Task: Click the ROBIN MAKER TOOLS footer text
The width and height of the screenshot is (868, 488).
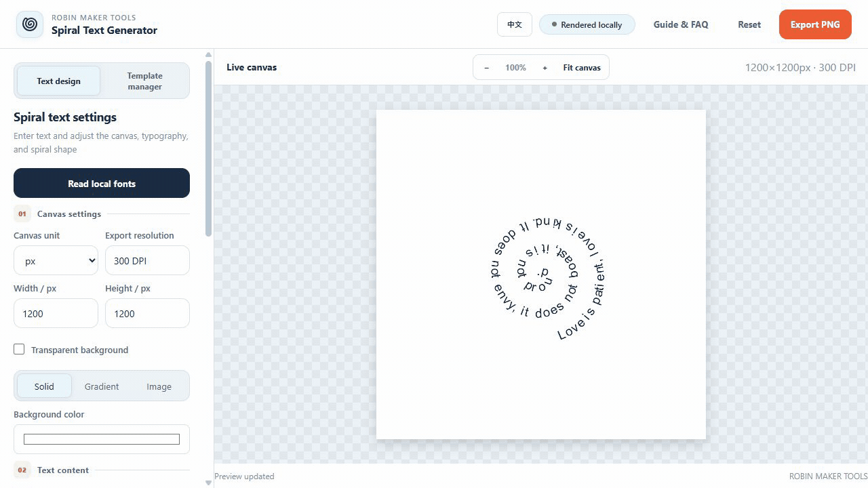Action: pyautogui.click(x=828, y=476)
